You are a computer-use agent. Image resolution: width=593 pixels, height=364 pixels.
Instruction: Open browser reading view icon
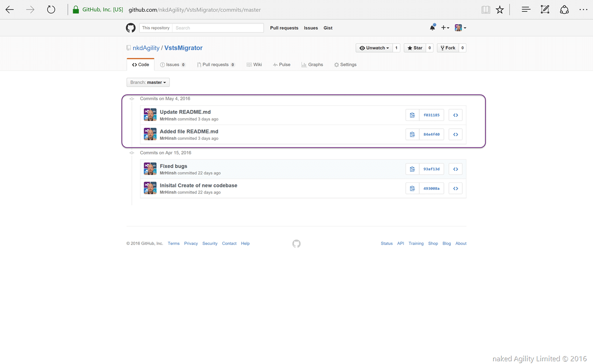486,10
